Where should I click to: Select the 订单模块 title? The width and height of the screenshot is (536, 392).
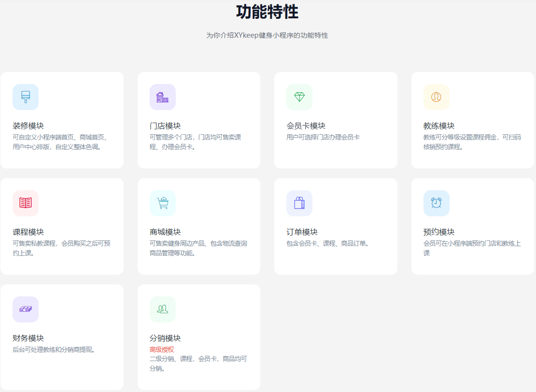(302, 232)
